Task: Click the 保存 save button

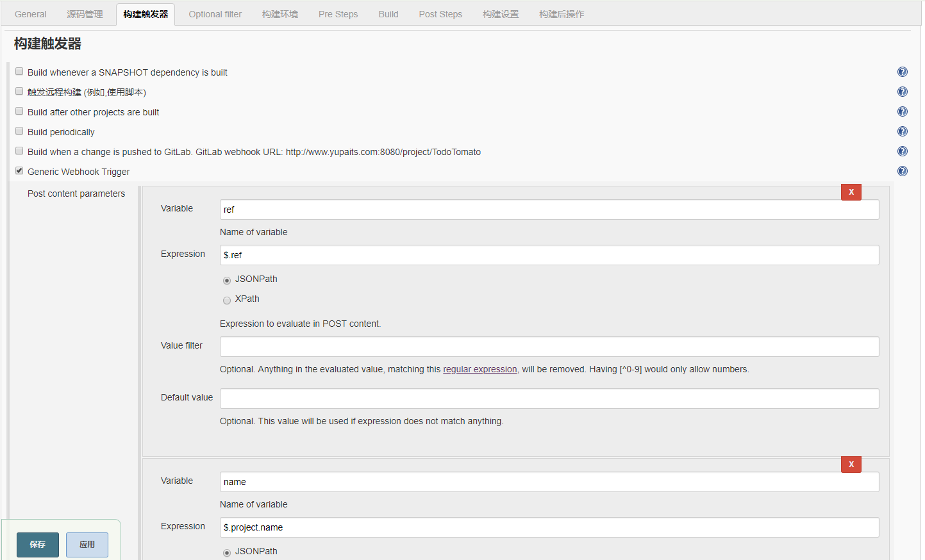Action: click(x=38, y=545)
